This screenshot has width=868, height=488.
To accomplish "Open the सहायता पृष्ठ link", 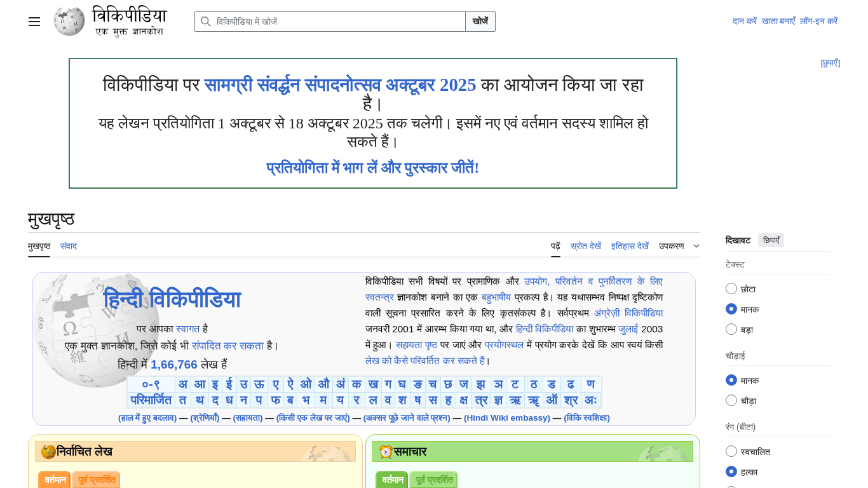I will [x=416, y=345].
